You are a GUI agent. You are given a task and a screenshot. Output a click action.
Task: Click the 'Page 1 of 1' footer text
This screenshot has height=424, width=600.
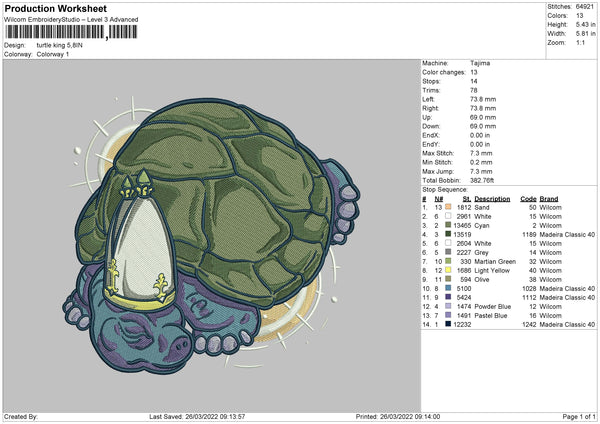[579, 416]
